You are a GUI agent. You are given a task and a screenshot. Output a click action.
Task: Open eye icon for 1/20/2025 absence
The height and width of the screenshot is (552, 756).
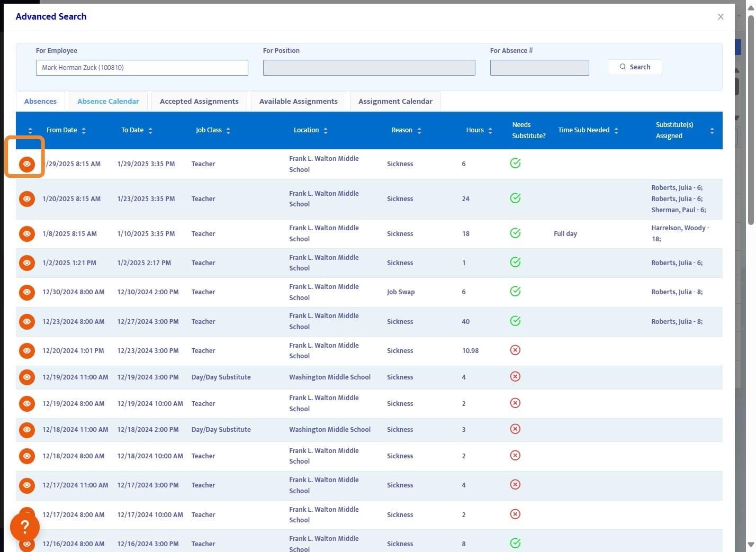coord(26,199)
